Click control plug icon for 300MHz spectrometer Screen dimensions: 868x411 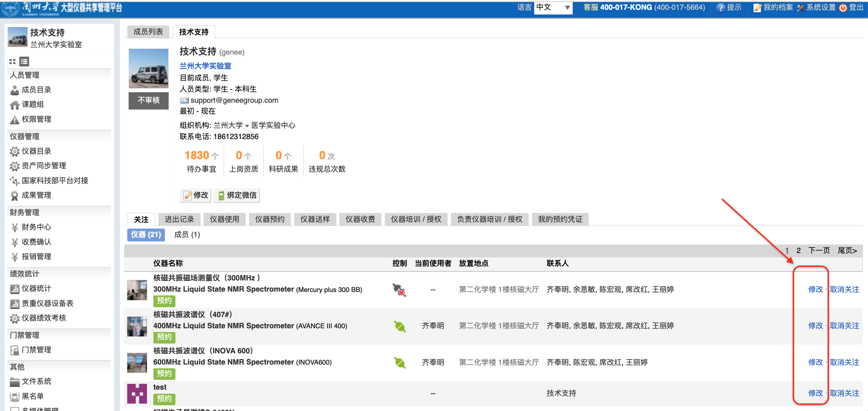399,290
